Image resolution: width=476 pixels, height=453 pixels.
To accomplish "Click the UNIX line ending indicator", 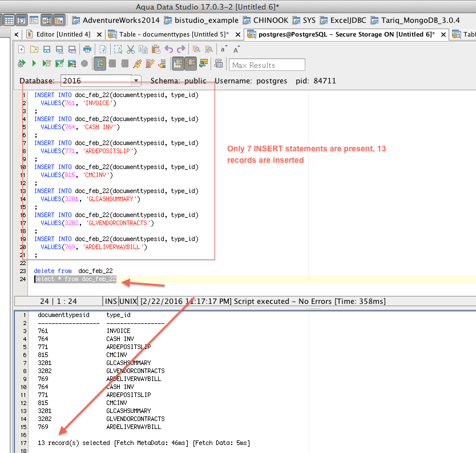I will coord(128,301).
